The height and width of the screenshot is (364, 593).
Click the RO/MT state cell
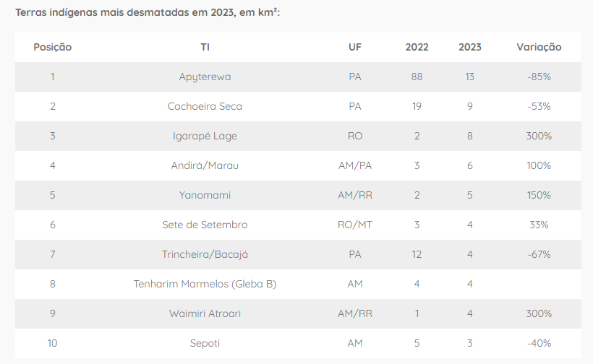(354, 225)
